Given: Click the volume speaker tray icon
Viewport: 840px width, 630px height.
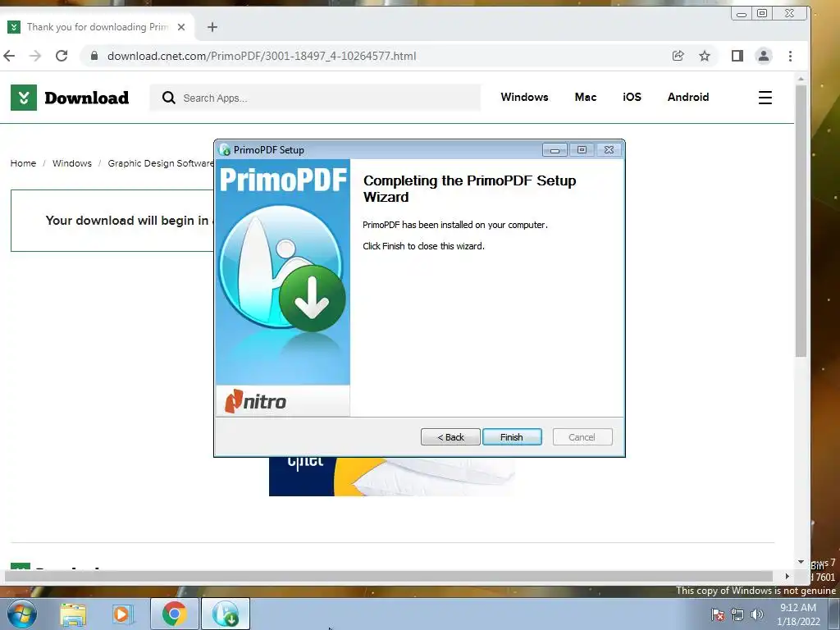Looking at the screenshot, I should pyautogui.click(x=757, y=614).
